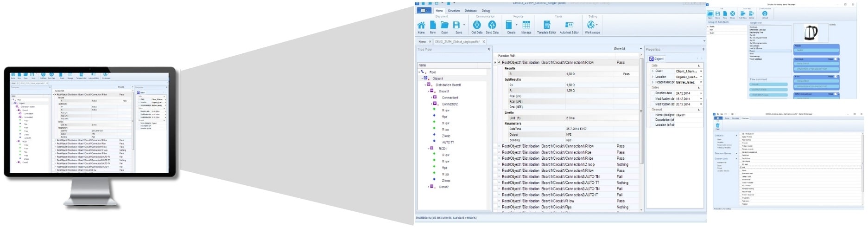This screenshot has width=868, height=228.
Task: Launch the Template Editor tool
Action: (x=546, y=25)
